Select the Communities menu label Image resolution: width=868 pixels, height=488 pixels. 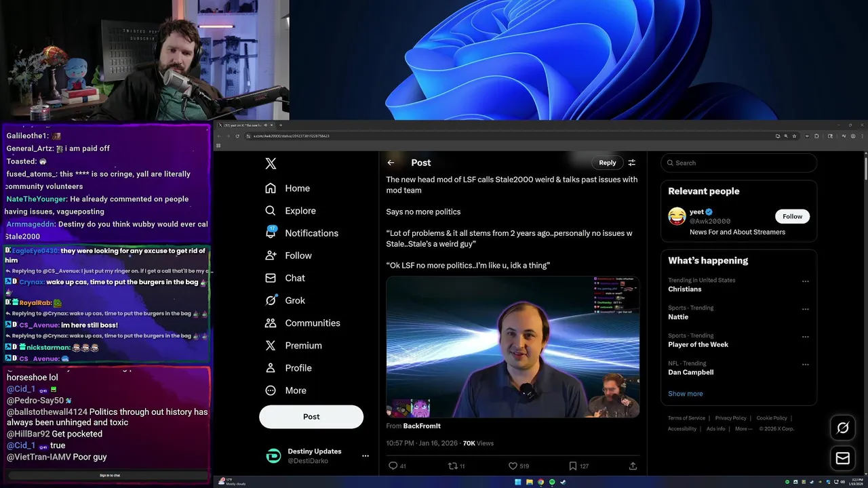pos(313,323)
